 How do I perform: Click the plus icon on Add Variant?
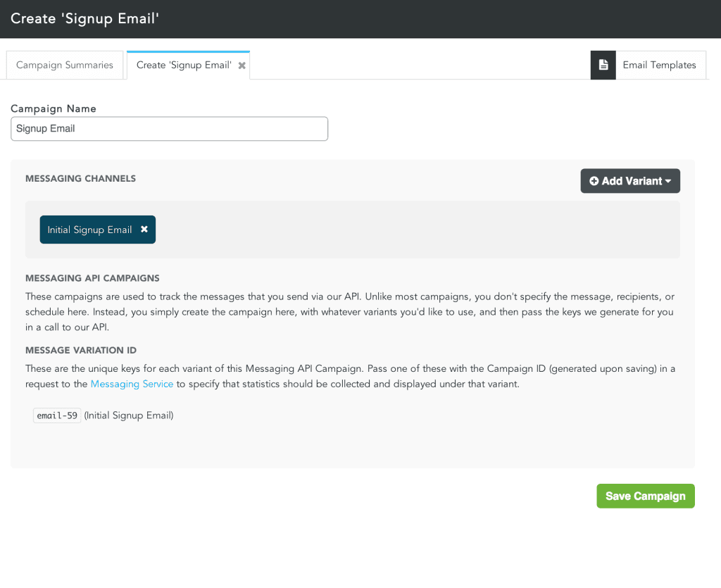coord(594,181)
